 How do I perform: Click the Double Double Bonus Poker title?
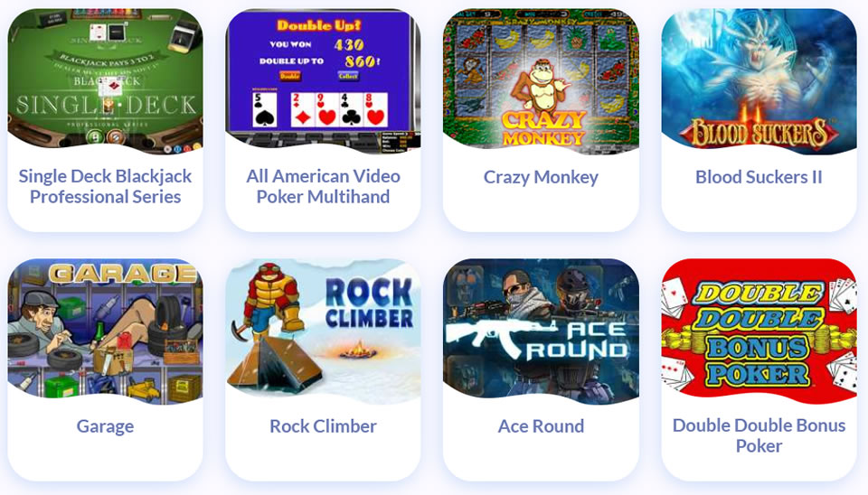click(x=759, y=435)
